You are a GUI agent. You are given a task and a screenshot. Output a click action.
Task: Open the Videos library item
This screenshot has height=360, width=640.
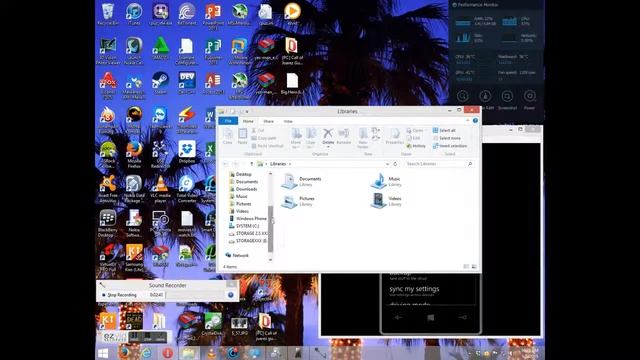386,201
